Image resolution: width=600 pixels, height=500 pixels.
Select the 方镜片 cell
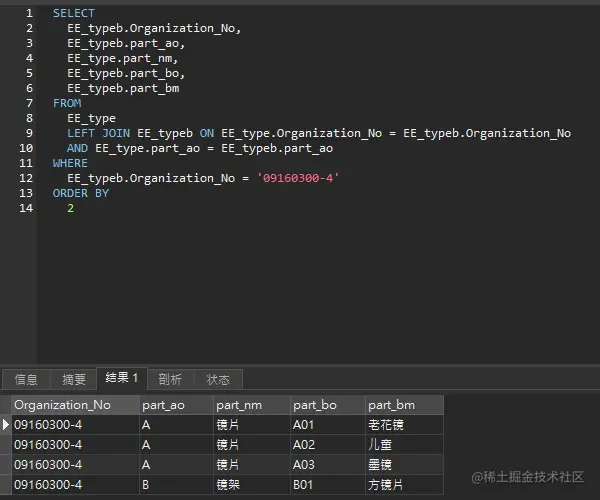pos(405,485)
